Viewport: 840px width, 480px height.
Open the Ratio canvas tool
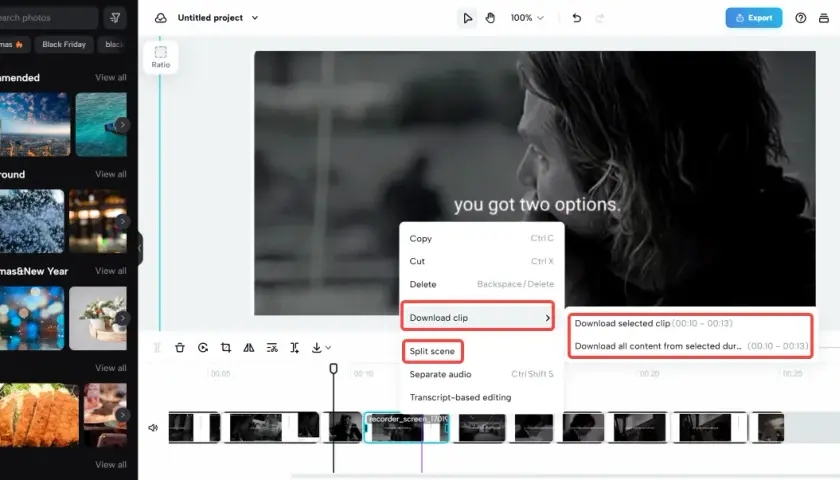coord(161,57)
